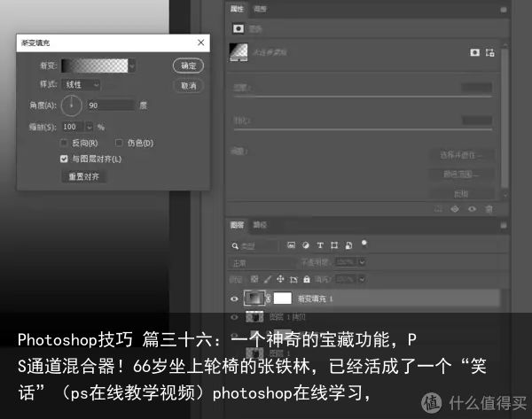The height and width of the screenshot is (419, 532).
Task: Click the gradient layer mask thumbnail in properties
Action: pos(239,52)
